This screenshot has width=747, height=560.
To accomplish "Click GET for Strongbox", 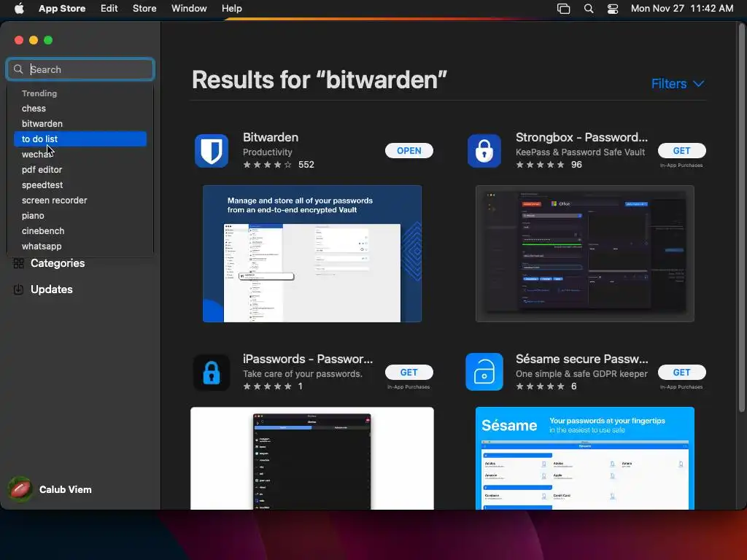I will click(682, 151).
